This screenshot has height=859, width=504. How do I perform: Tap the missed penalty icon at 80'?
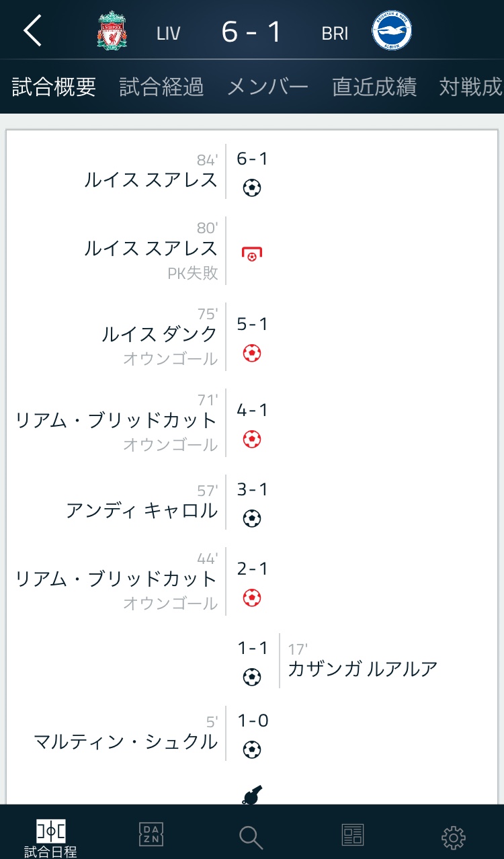[252, 254]
